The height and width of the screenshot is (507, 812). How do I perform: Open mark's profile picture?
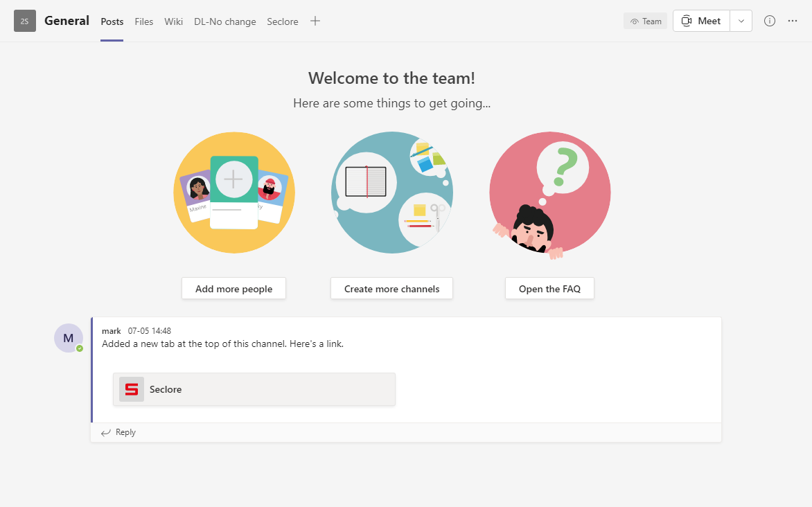click(x=69, y=337)
